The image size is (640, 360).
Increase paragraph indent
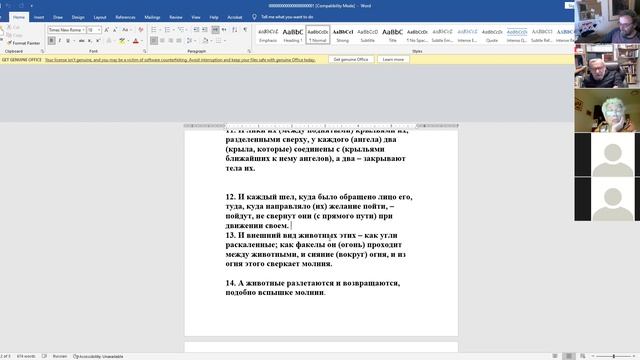(x=204, y=29)
